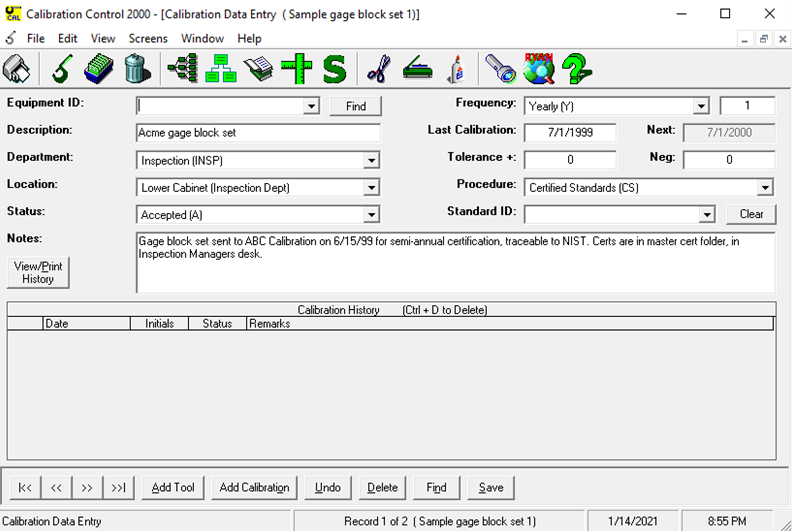The height and width of the screenshot is (531, 792).
Task: Click the Initials column header
Action: tap(159, 324)
